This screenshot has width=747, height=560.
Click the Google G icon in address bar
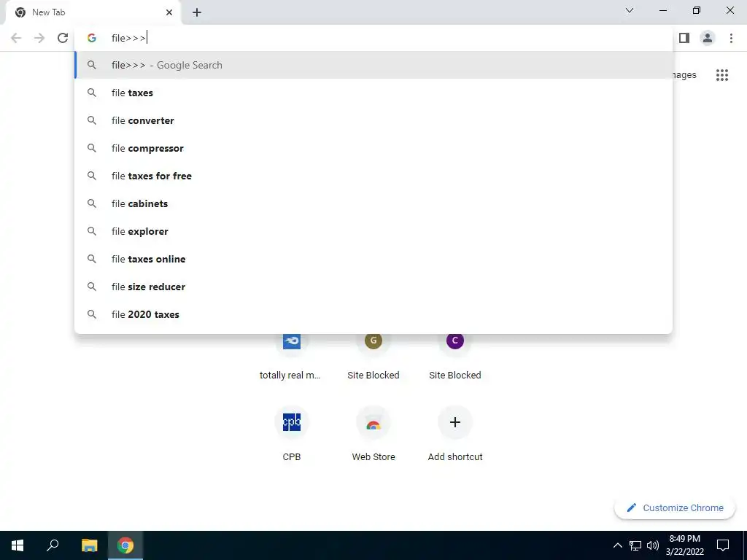pyautogui.click(x=91, y=38)
